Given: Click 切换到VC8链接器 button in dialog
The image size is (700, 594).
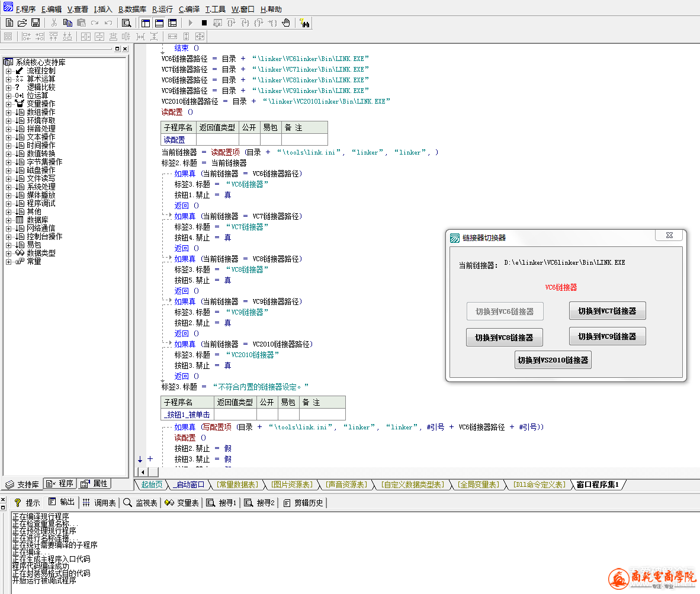Looking at the screenshot, I should click(x=505, y=338).
